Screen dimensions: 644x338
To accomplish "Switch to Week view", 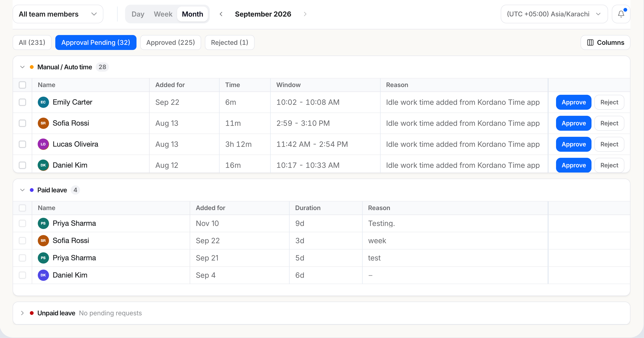I will click(163, 14).
